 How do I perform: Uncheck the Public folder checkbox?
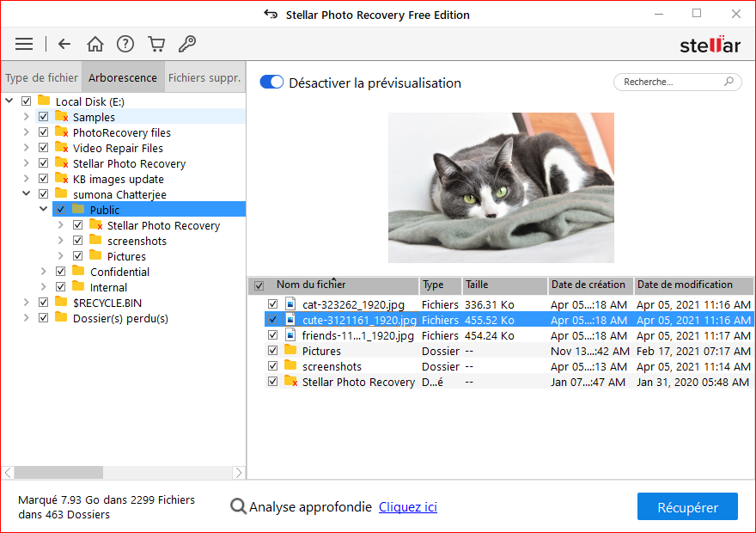60,209
